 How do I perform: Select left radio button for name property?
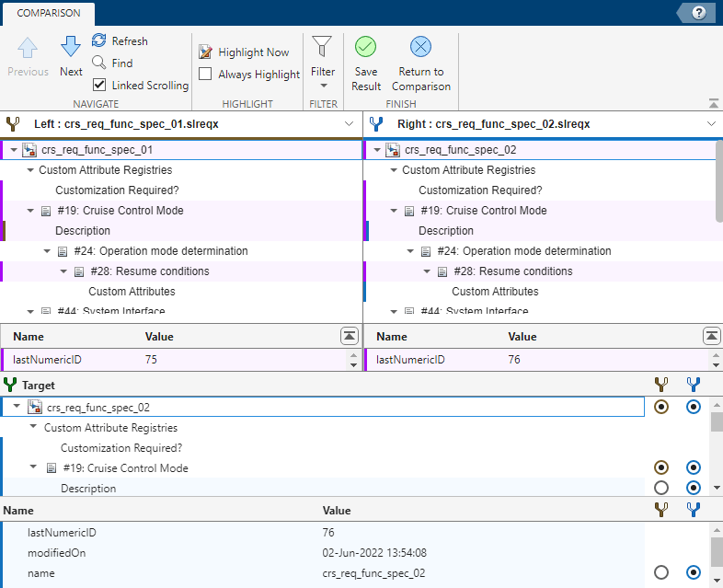660,572
